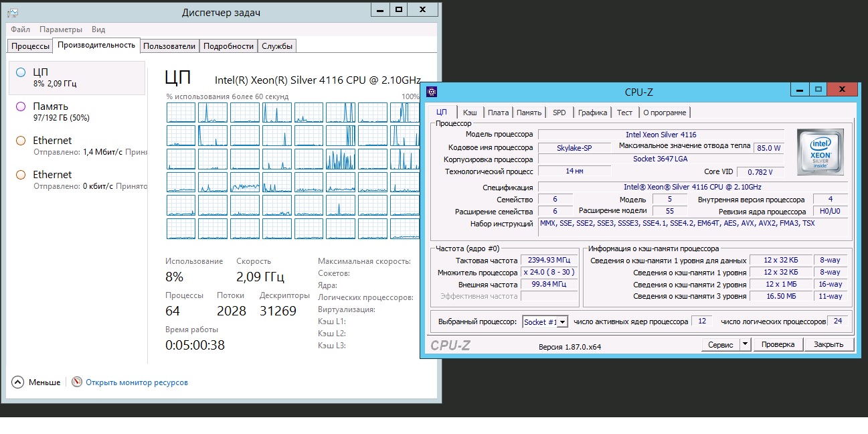868x434 pixels.
Task: Switch to CPU-Z ЦП tab
Action: click(x=441, y=112)
